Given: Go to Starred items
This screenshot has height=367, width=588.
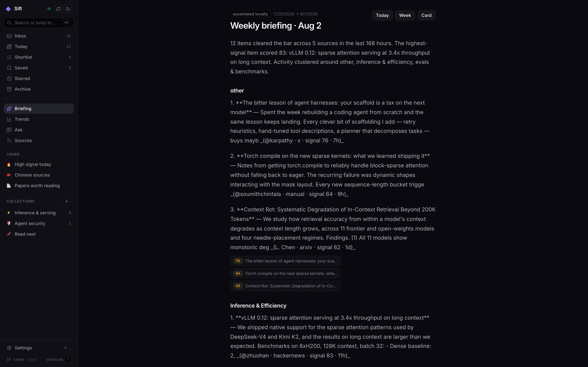Looking at the screenshot, I should (39, 79).
